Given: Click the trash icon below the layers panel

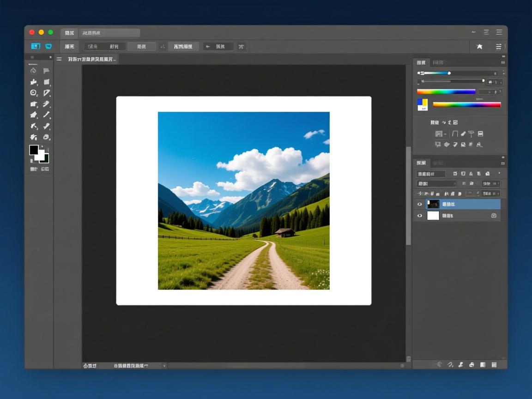Looking at the screenshot, I should 494,364.
